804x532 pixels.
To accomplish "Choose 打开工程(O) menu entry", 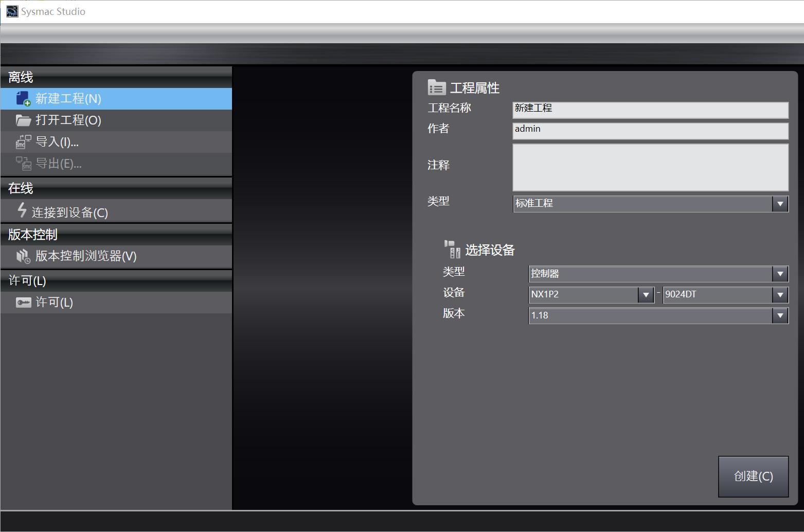I will coord(116,120).
